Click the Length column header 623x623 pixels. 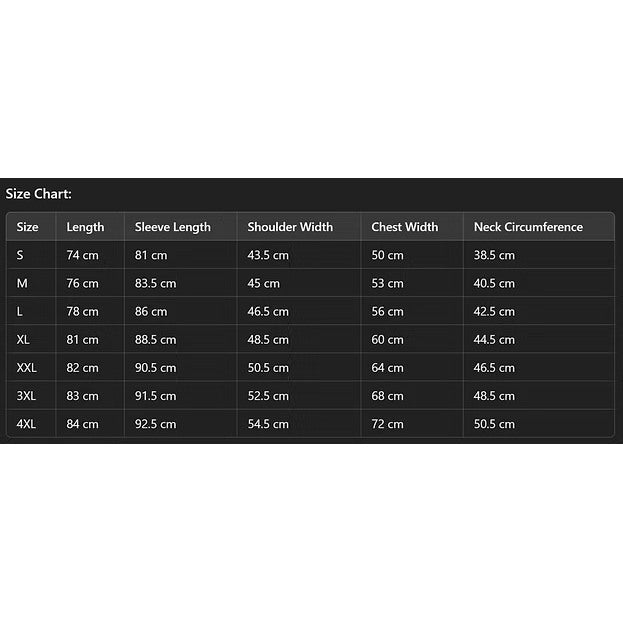[x=85, y=227]
